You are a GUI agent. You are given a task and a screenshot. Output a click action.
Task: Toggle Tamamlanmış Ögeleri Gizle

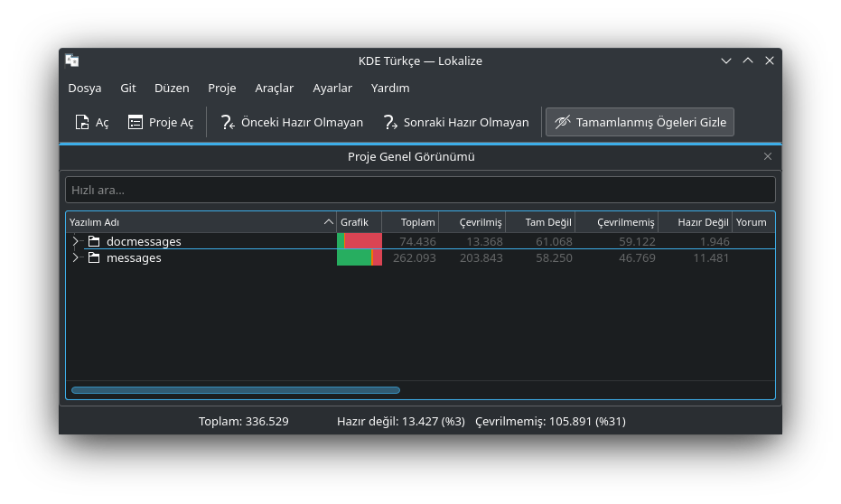tap(640, 122)
